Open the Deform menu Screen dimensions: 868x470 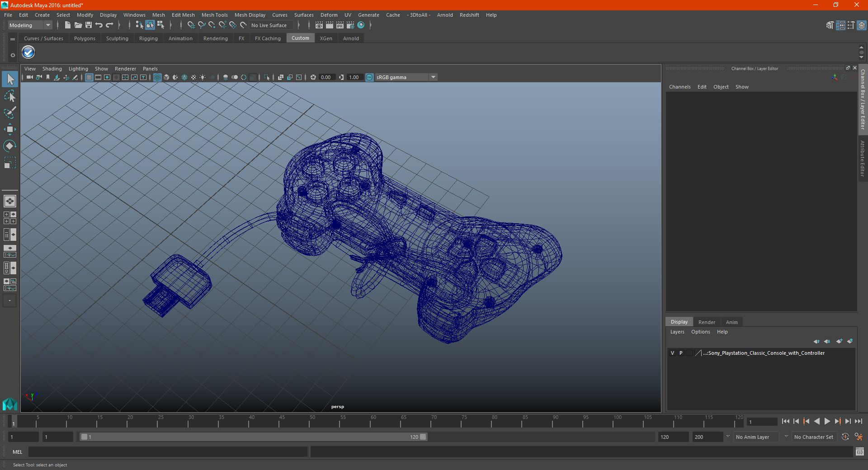(329, 15)
